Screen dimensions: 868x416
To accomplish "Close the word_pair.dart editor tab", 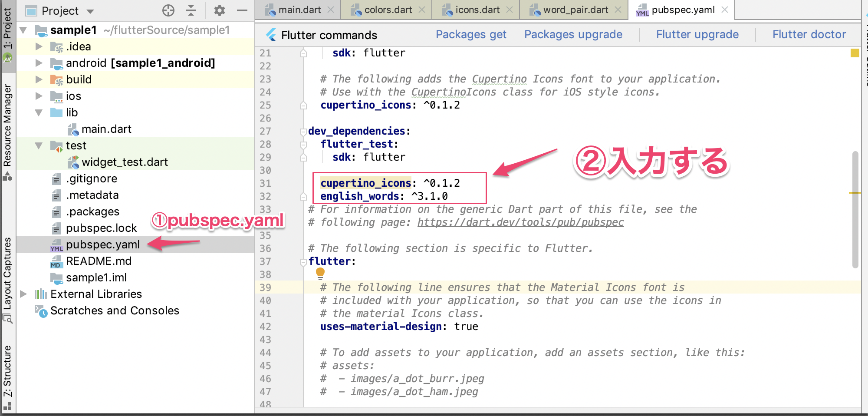I will 618,10.
